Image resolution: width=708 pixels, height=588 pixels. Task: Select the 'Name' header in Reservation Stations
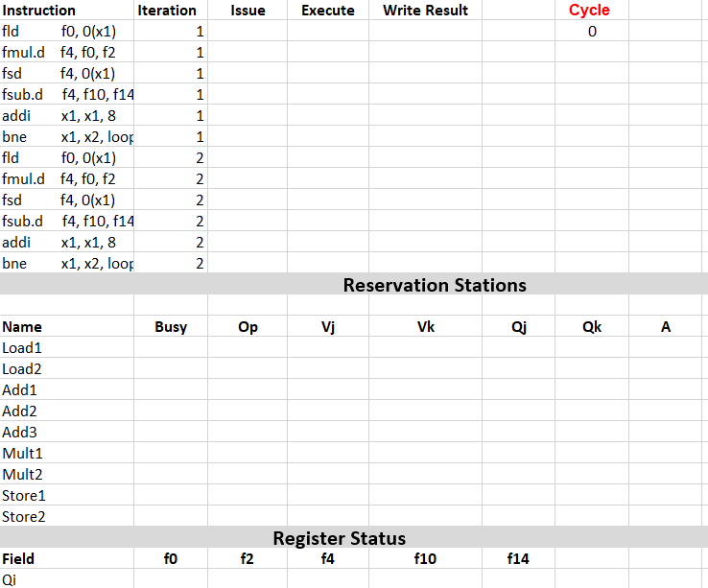click(67, 326)
